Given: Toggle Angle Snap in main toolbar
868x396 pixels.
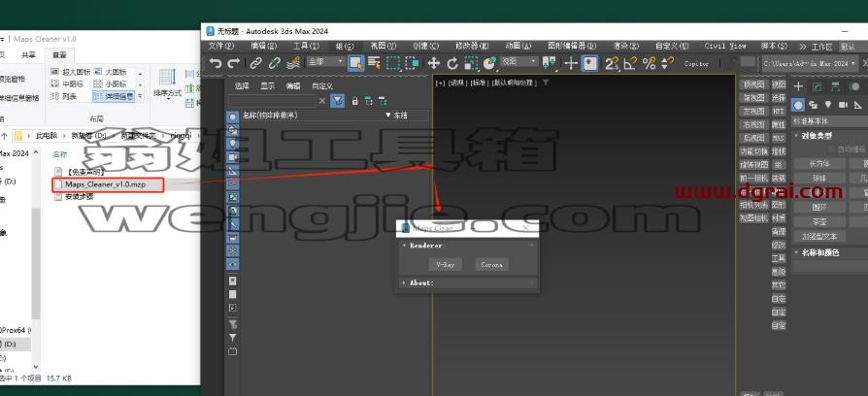Looking at the screenshot, I should click(630, 63).
